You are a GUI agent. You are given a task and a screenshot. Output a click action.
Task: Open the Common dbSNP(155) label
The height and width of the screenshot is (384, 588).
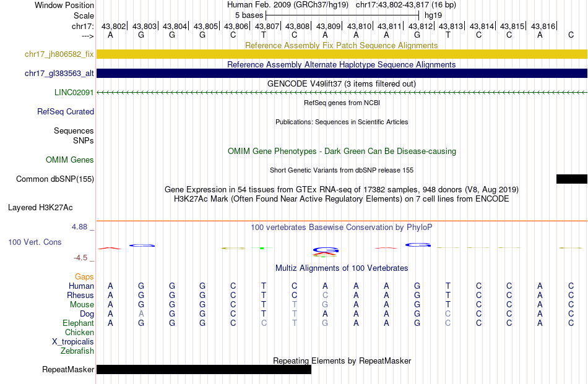[55, 179]
